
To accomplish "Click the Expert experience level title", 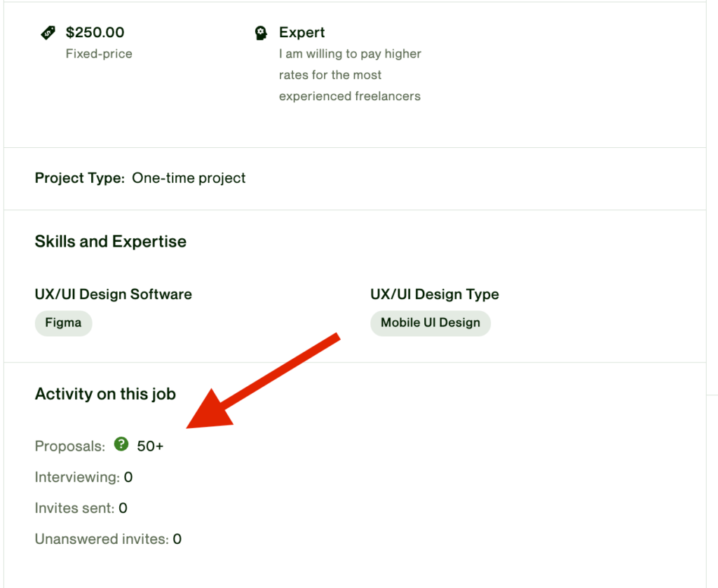I will [x=302, y=32].
